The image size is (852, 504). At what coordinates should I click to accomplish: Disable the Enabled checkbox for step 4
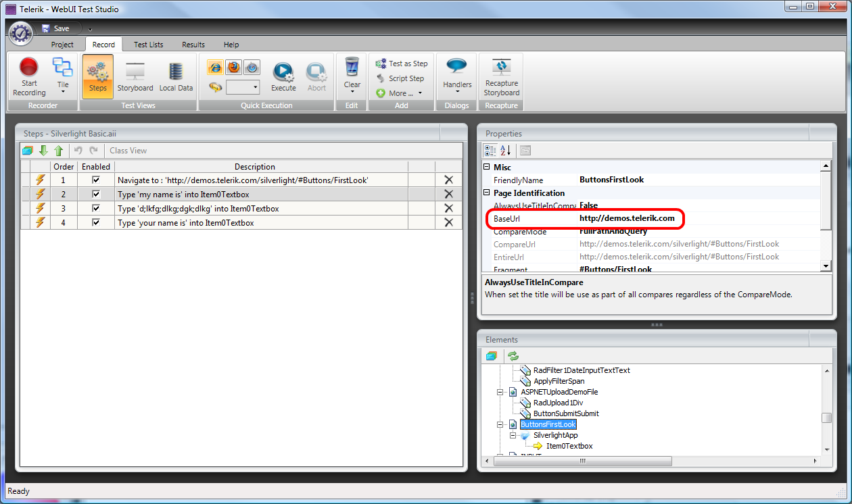click(96, 222)
